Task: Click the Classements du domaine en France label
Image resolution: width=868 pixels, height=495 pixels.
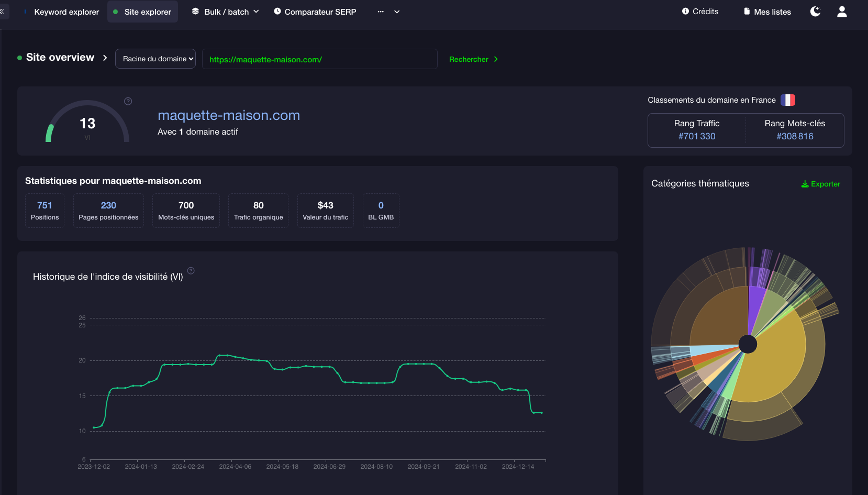Action: coord(711,100)
